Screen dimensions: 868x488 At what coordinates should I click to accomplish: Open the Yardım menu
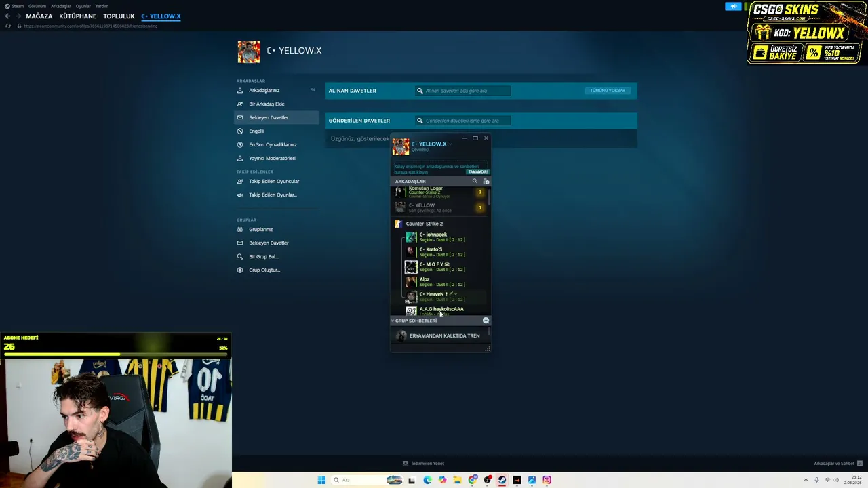(x=102, y=6)
